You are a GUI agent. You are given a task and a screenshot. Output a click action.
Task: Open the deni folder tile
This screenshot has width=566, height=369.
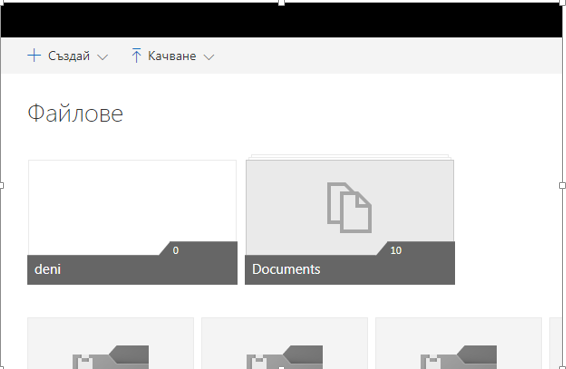[x=132, y=222]
